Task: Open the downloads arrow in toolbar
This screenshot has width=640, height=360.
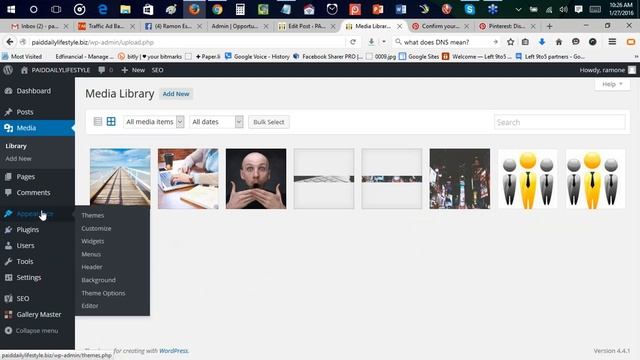Action: point(542,42)
